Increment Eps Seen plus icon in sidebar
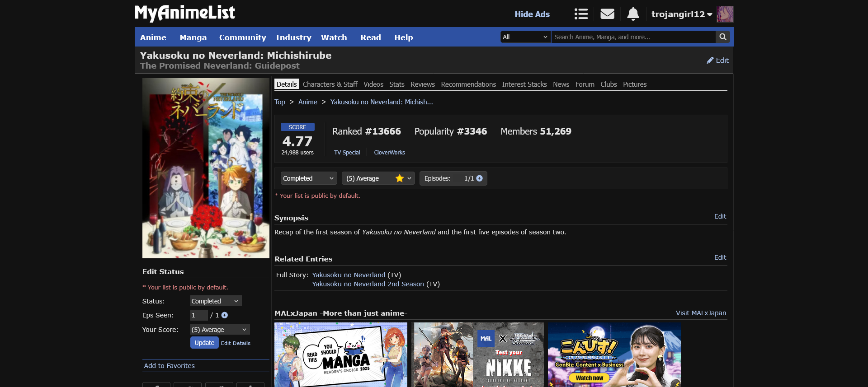 (225, 315)
